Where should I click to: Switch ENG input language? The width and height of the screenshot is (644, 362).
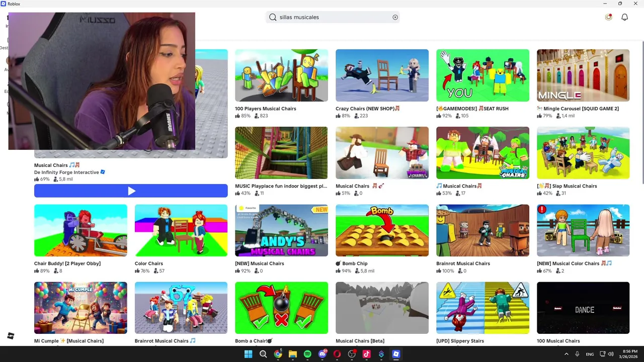590,354
